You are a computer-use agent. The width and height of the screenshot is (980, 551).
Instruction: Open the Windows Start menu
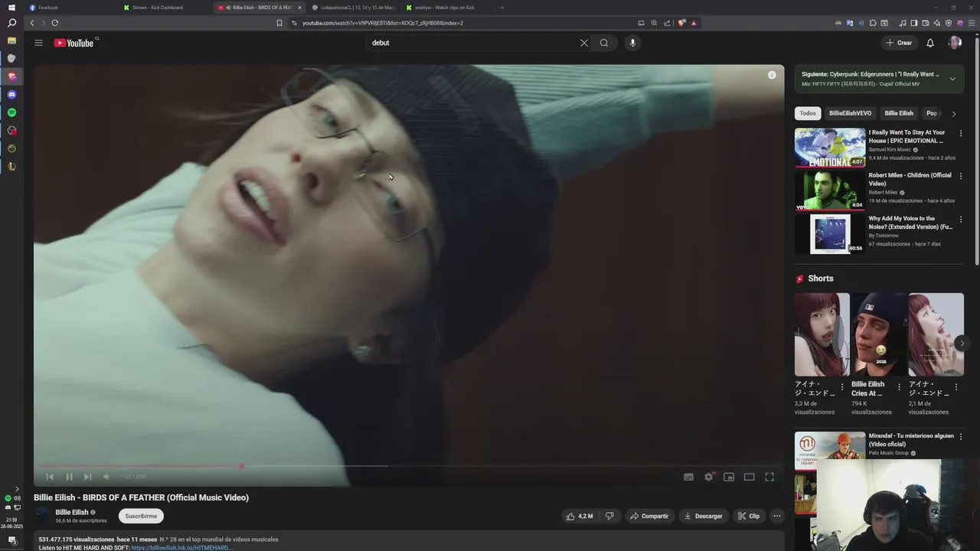tap(11, 8)
